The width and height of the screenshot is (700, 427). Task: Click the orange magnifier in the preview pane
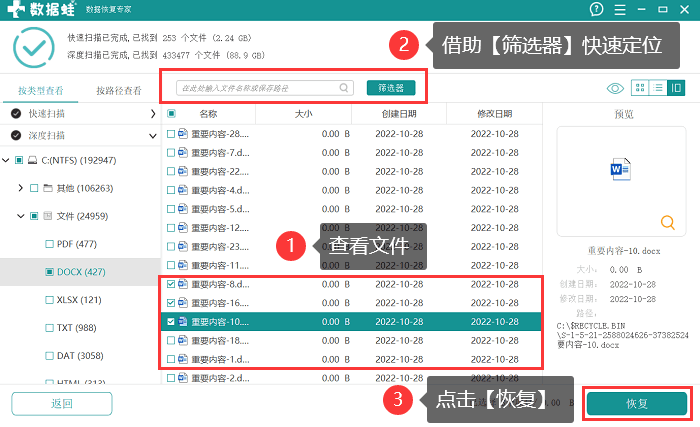(x=667, y=222)
